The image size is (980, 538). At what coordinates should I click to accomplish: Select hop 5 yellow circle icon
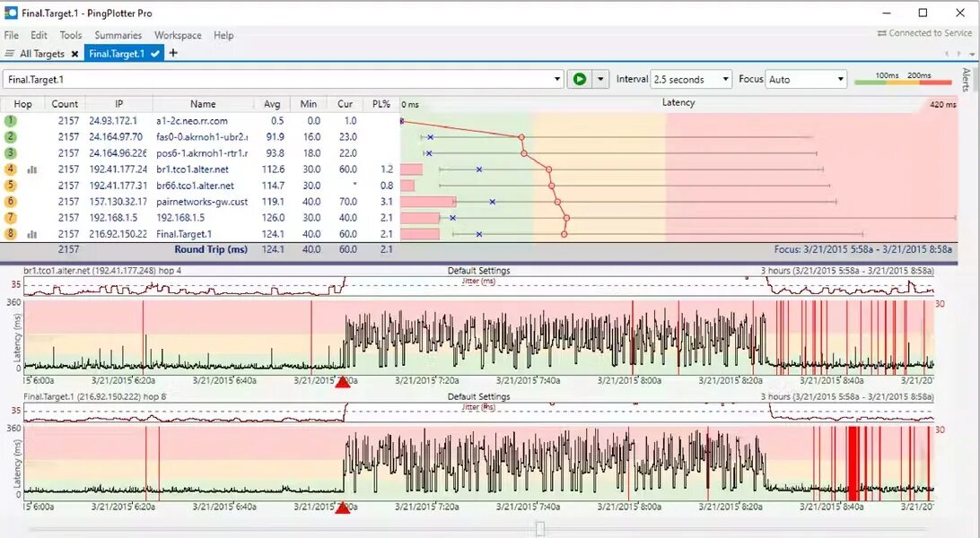(10, 186)
